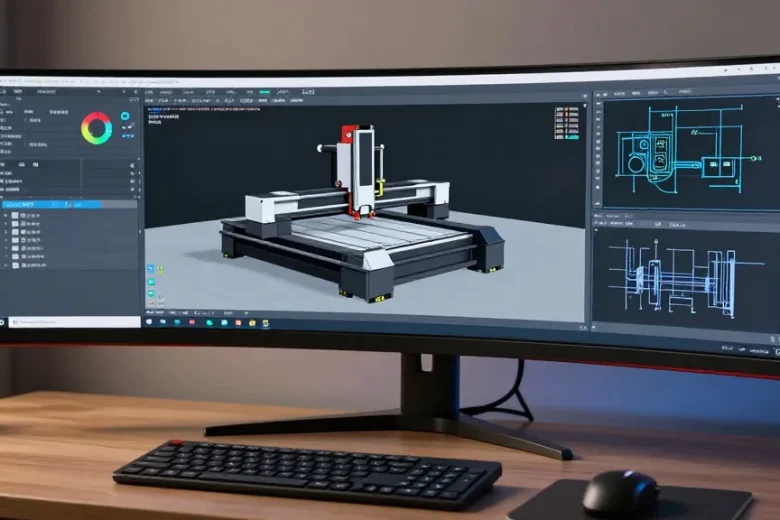Open the yellow folder icon in taskbar
The height and width of the screenshot is (520, 780).
click(252, 323)
